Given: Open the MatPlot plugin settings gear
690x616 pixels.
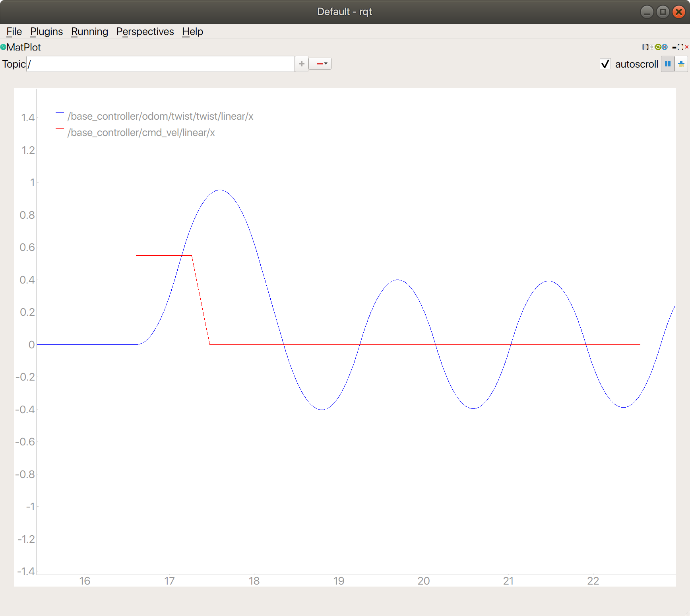Looking at the screenshot, I should pos(651,47).
